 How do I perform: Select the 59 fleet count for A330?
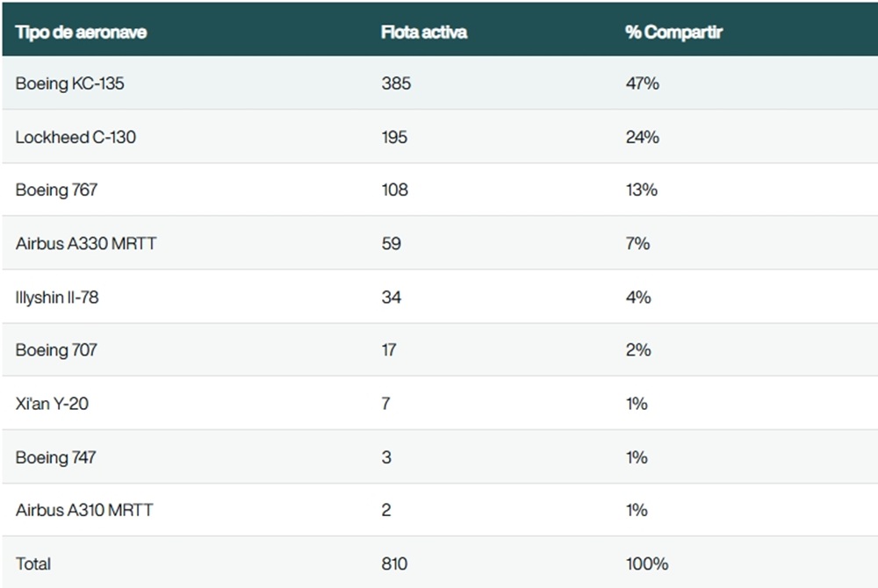click(x=391, y=243)
